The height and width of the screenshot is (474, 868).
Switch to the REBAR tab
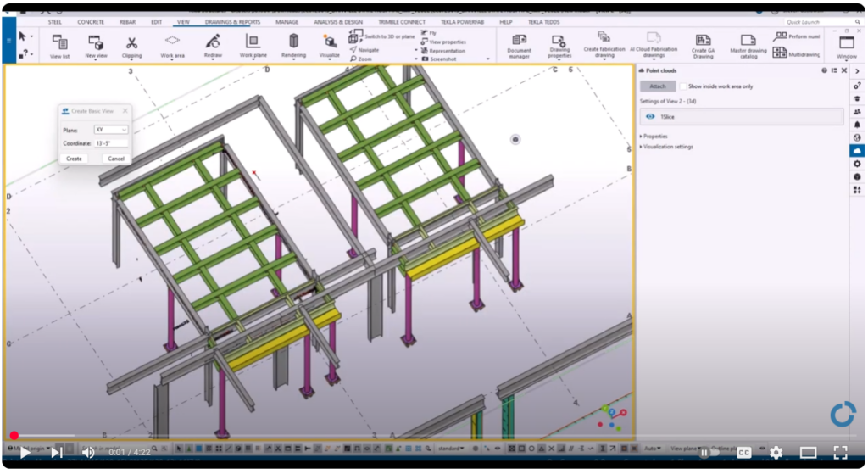(127, 22)
